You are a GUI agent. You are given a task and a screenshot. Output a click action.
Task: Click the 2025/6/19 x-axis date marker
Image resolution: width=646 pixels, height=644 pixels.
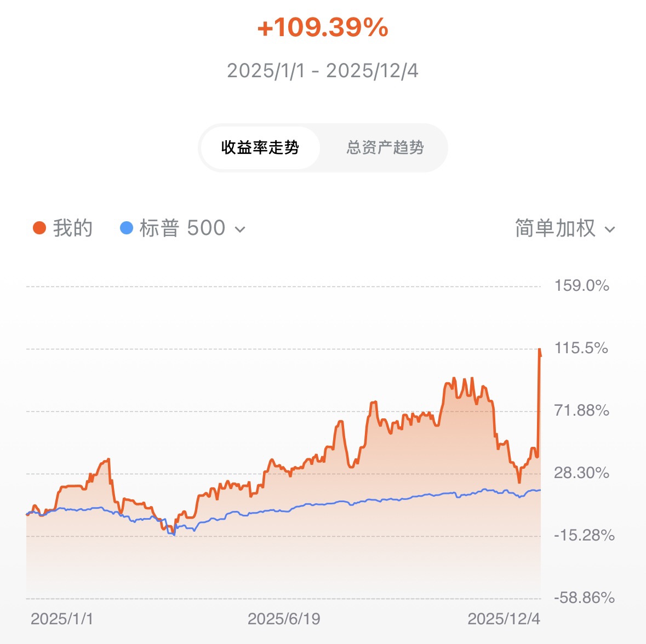[284, 619]
